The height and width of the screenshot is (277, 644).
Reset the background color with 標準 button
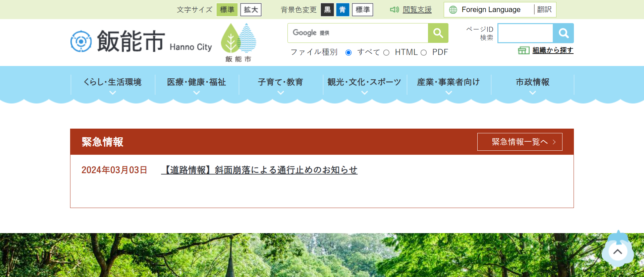(363, 10)
